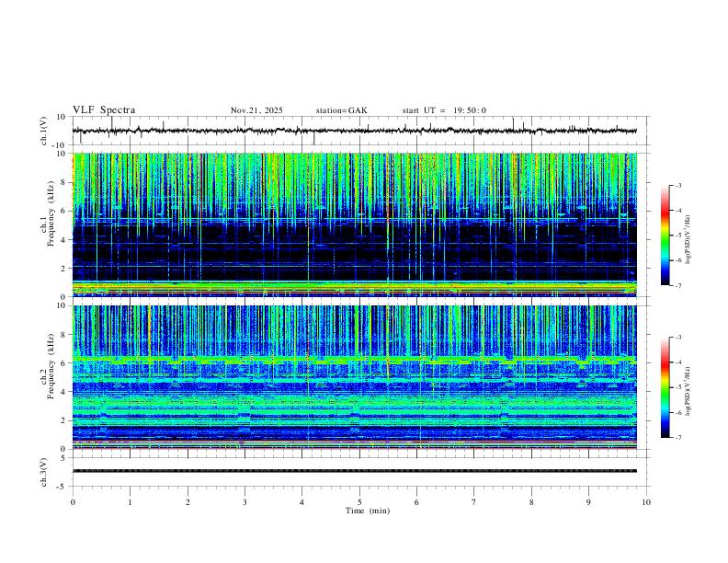Click the "VLF Spectra" plot title
Screen dimensions: 728x563
104,110
